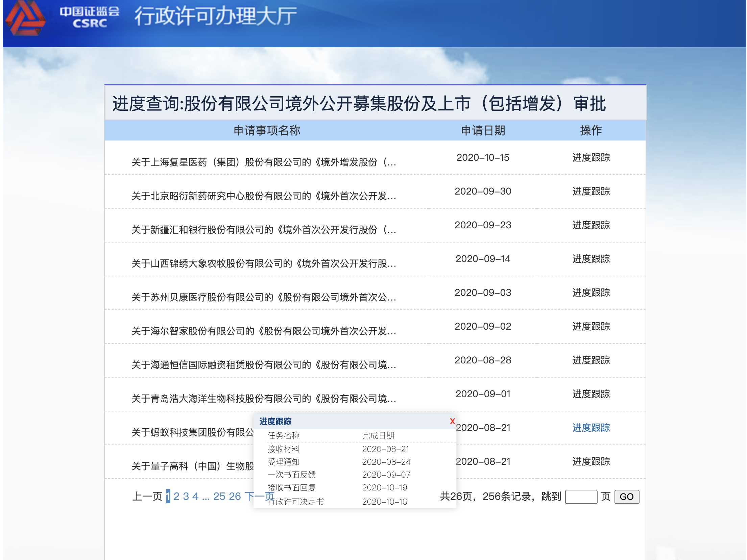
Task: Select current page 1 indicator
Action: tap(168, 496)
